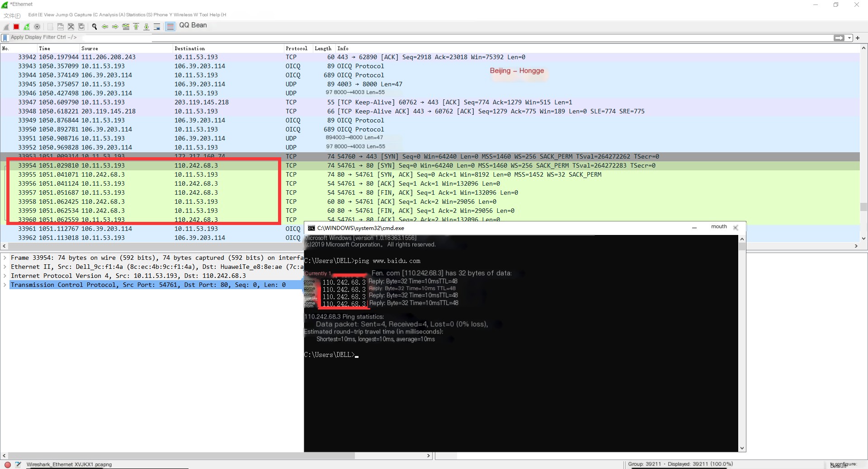Click the packet list vertical scrollbar thumb
The image size is (868, 469).
pos(863,207)
